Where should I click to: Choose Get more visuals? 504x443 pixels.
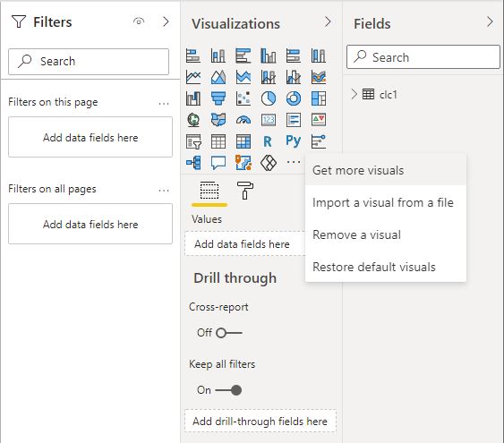coord(386,170)
